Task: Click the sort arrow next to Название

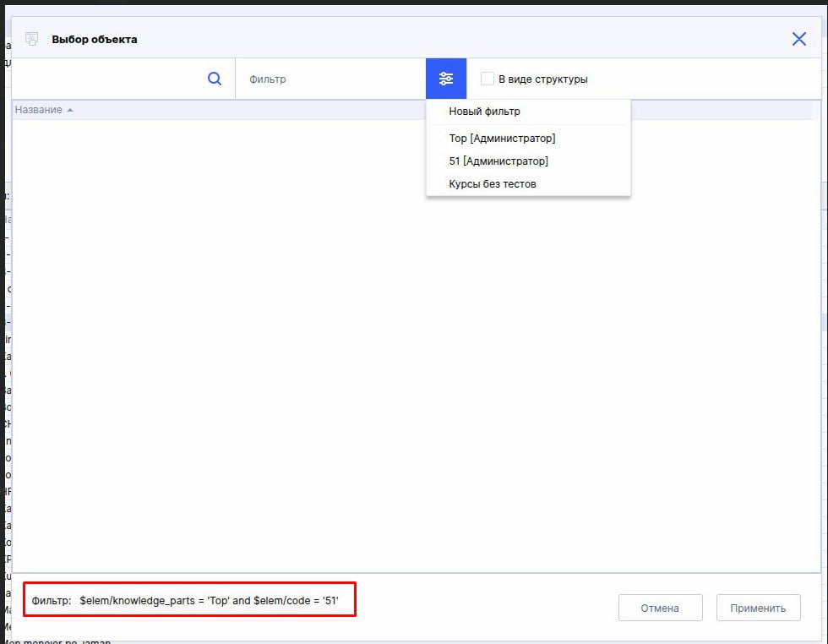Action: tap(70, 111)
